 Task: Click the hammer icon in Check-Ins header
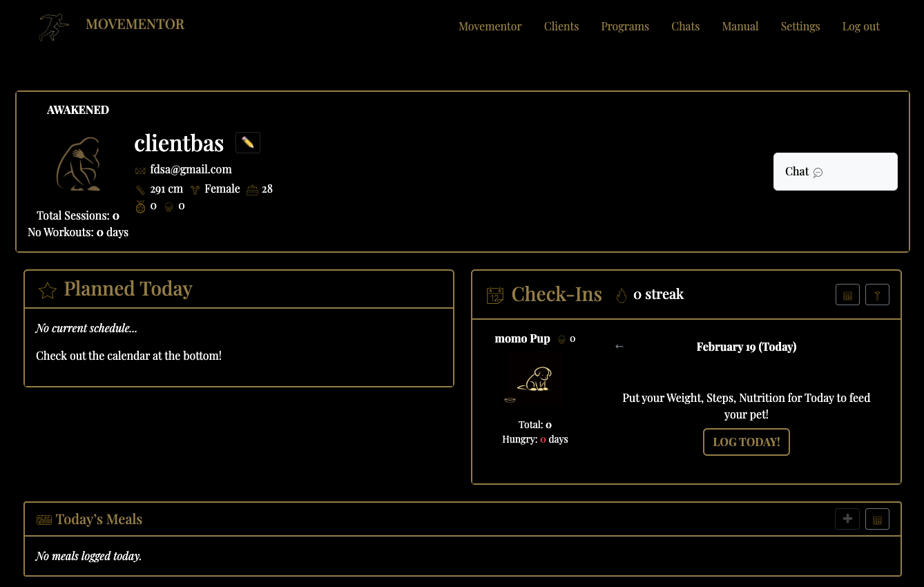coord(877,295)
